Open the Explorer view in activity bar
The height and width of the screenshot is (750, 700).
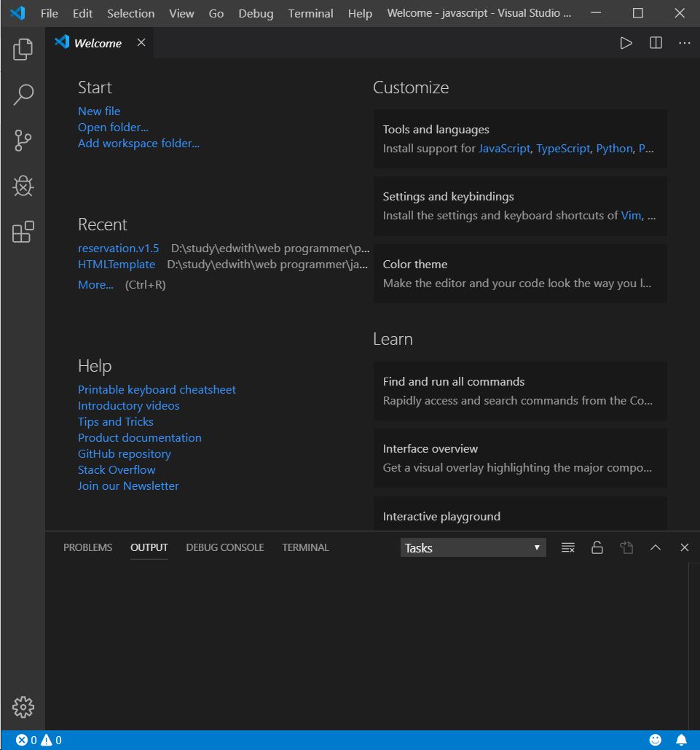point(23,50)
